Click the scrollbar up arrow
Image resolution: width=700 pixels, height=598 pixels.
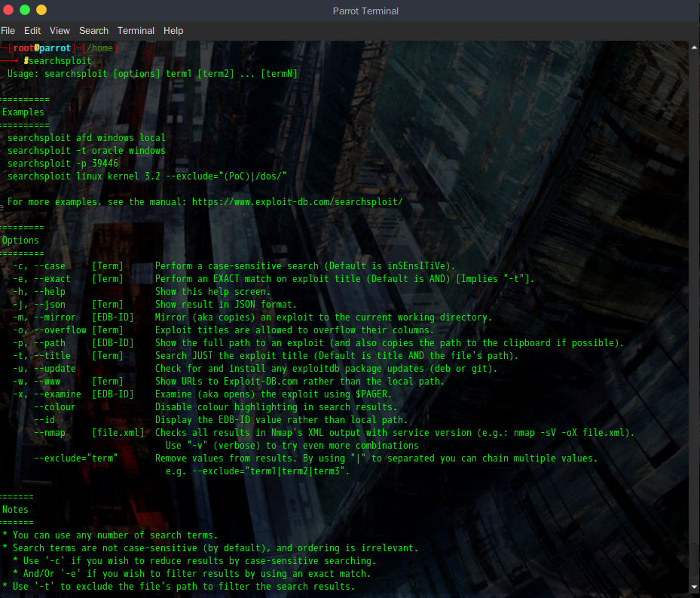[693, 47]
